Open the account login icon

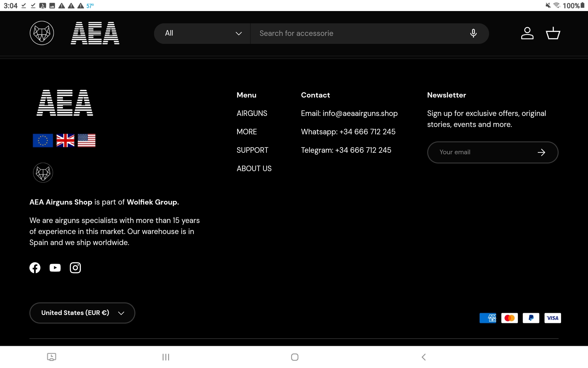tap(527, 33)
